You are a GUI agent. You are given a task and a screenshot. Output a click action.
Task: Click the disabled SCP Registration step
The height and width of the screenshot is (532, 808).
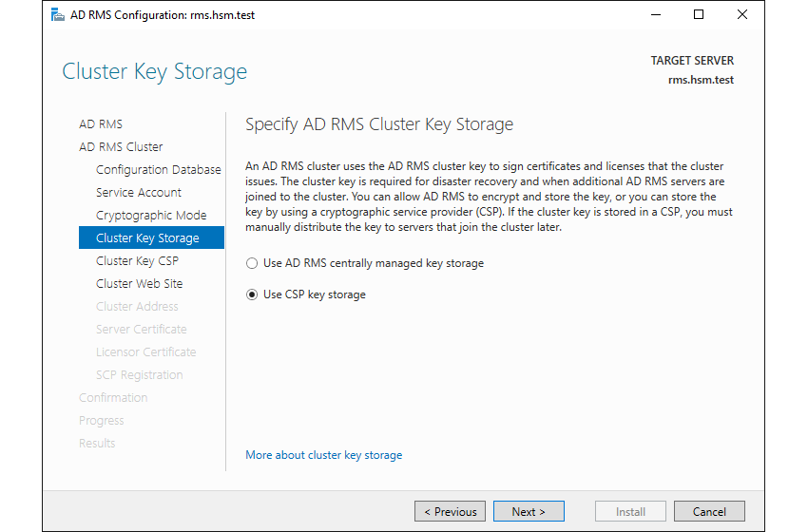[139, 375]
